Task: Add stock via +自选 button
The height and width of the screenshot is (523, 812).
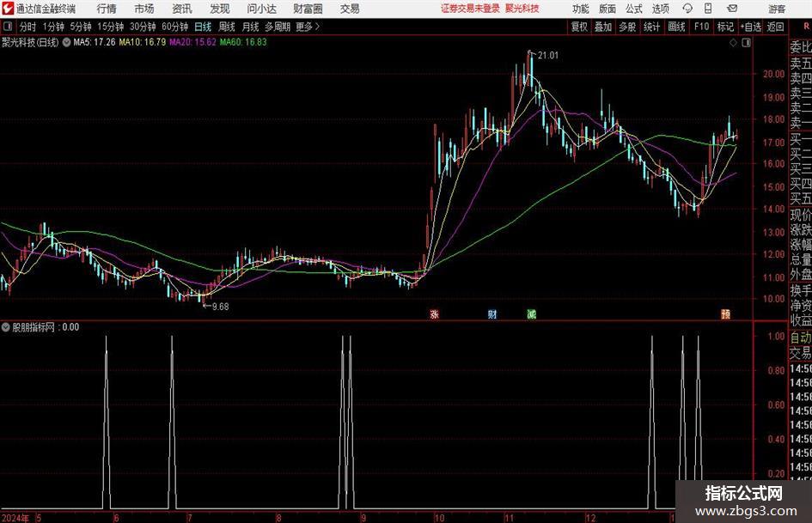Action: coord(750,27)
